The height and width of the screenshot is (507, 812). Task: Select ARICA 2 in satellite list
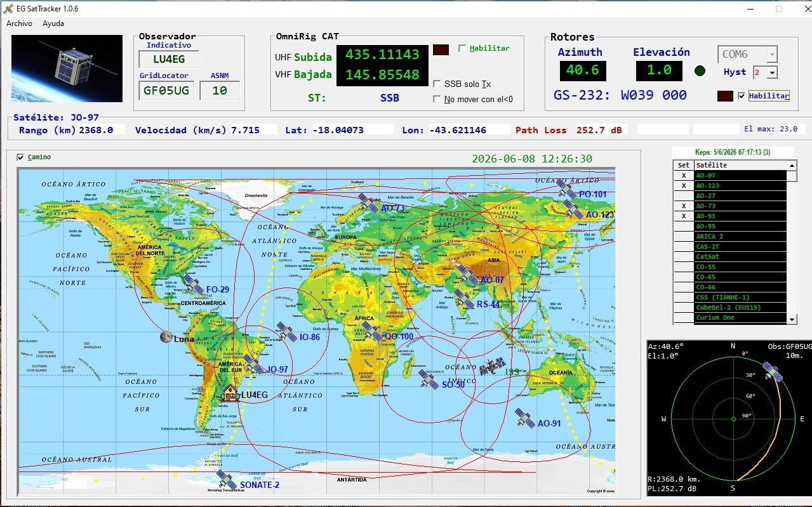[x=740, y=237]
